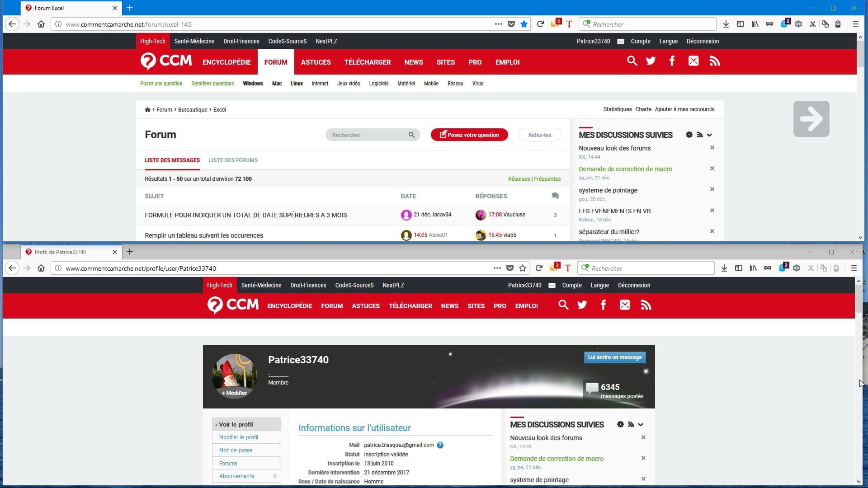Open downloads icon in top Firefox toolbar

[x=726, y=24]
